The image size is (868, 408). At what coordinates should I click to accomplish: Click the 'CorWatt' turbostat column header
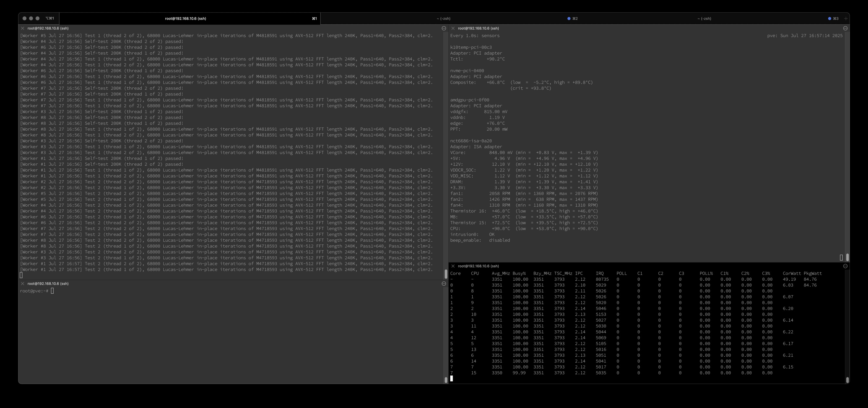coord(792,274)
